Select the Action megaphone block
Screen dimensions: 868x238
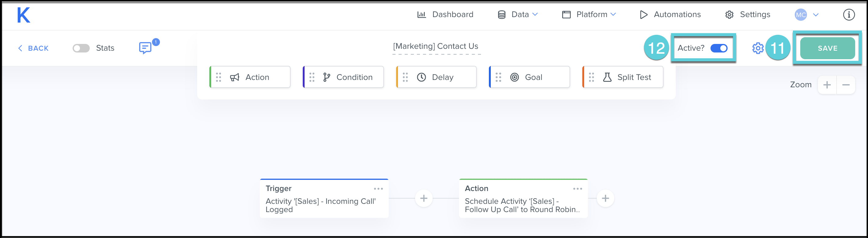(x=250, y=77)
